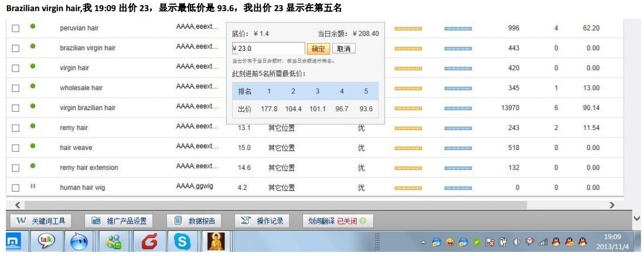Show hidden system tray icons arrow

[x=423, y=243]
